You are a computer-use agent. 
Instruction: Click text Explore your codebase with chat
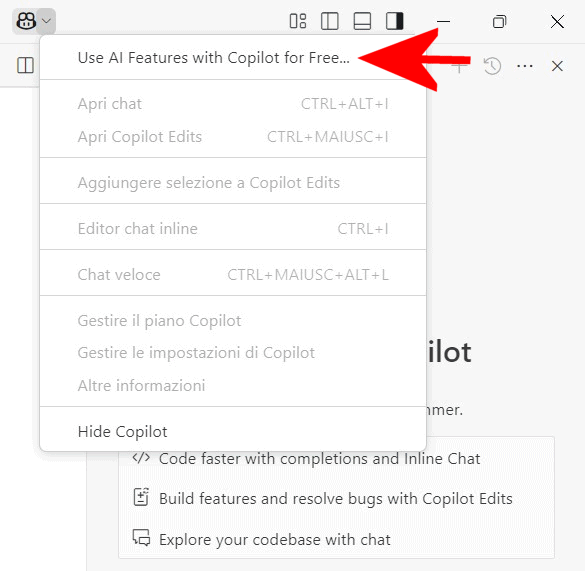click(275, 540)
